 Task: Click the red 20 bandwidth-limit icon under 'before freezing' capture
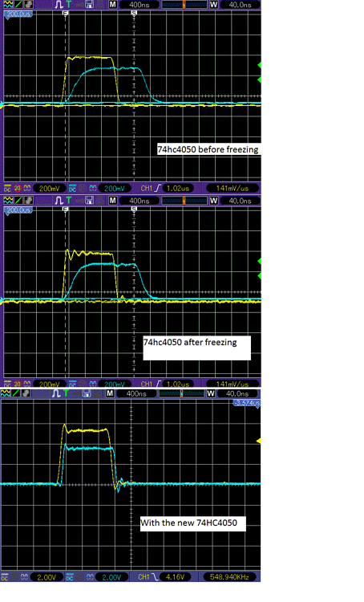[x=18, y=189]
